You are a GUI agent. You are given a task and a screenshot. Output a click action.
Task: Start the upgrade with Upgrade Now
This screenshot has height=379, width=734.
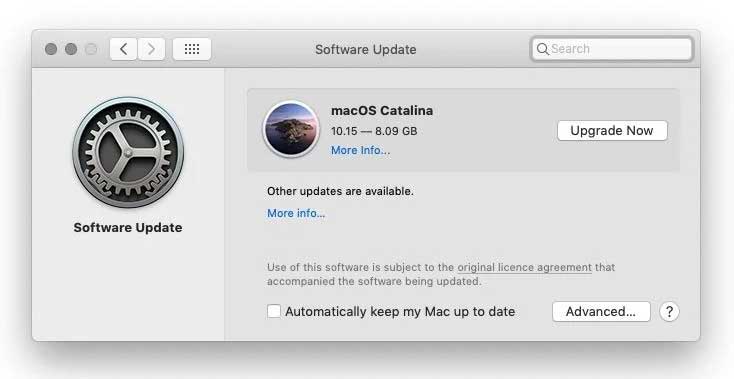click(x=612, y=131)
